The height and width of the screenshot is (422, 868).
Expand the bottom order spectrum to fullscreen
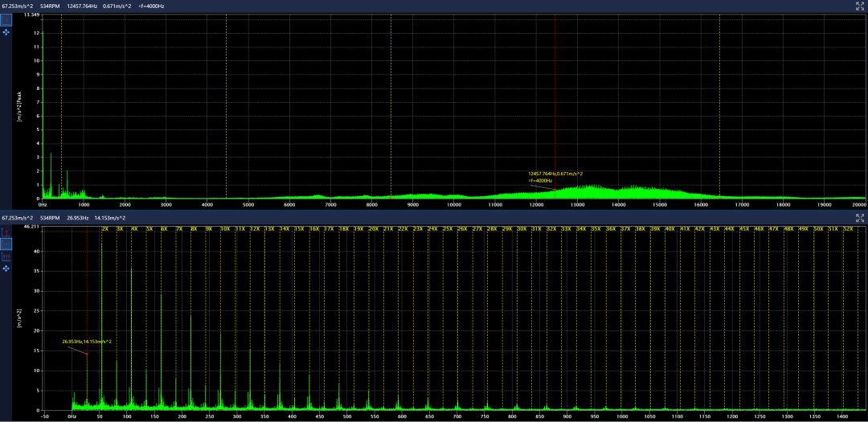click(x=859, y=218)
